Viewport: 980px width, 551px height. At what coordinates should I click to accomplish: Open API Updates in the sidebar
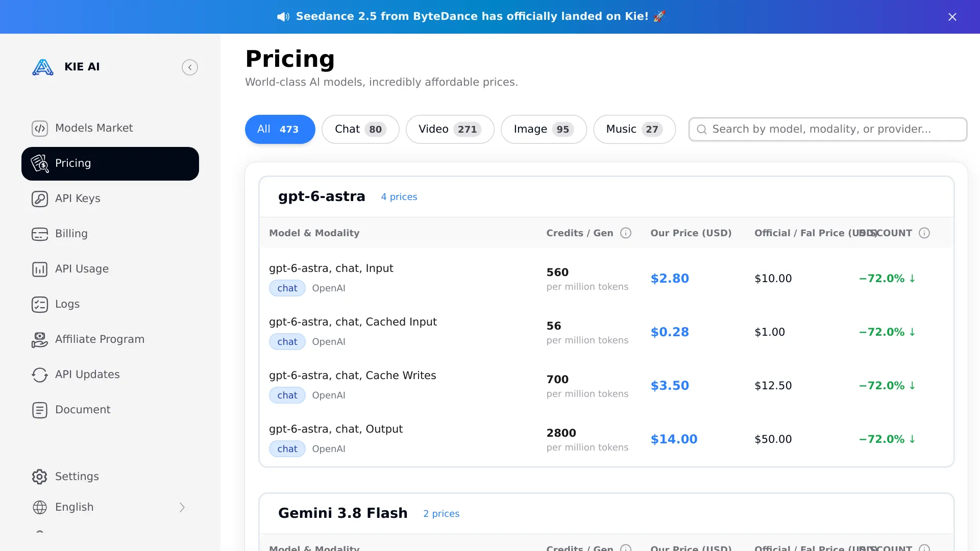110,375
